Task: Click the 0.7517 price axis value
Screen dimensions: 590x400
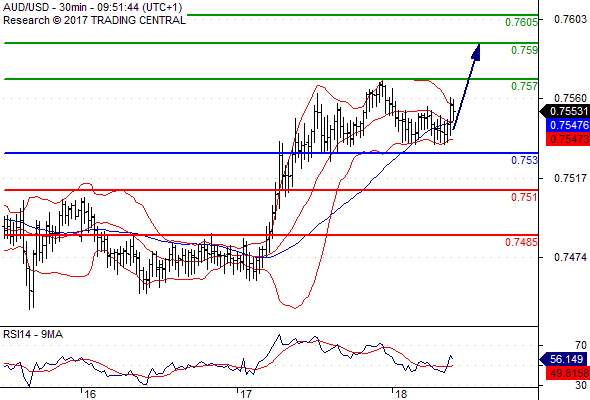Action: 570,178
